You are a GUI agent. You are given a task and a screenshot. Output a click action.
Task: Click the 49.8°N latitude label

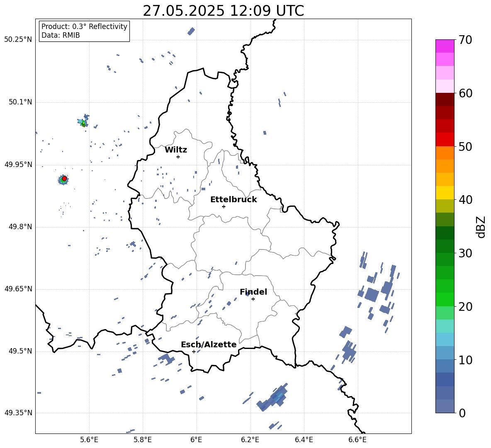(20, 227)
